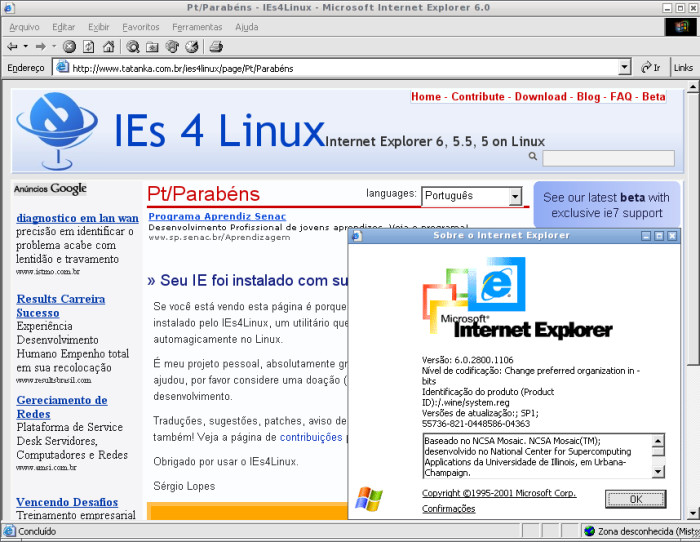
Task: Click the Ir go button
Action: click(651, 68)
